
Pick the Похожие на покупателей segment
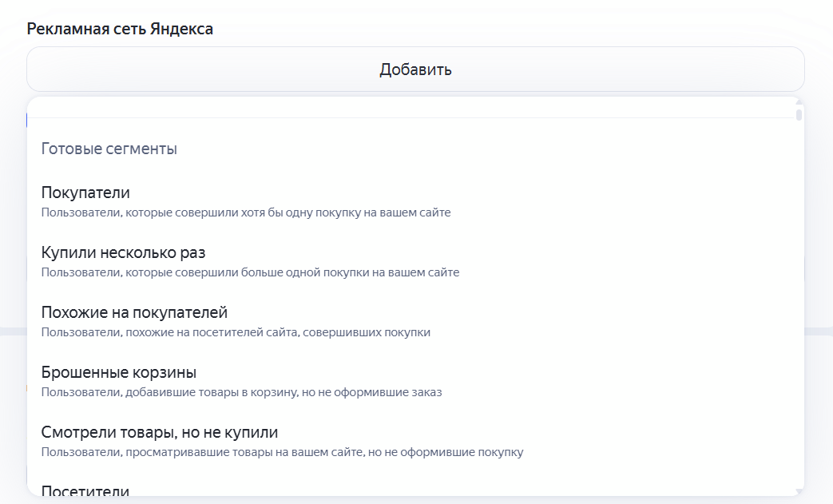[x=134, y=312]
